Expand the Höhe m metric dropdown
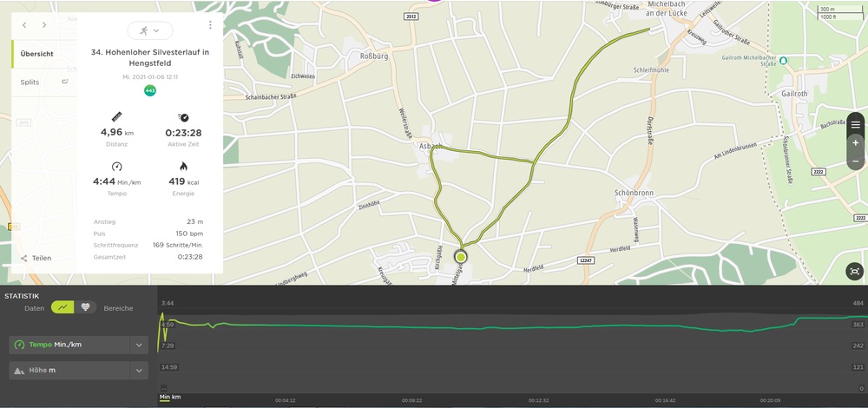The height and width of the screenshot is (408, 868). point(138,371)
